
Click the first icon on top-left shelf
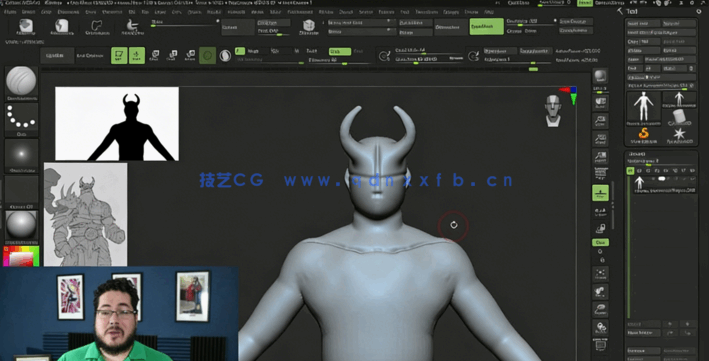click(26, 27)
